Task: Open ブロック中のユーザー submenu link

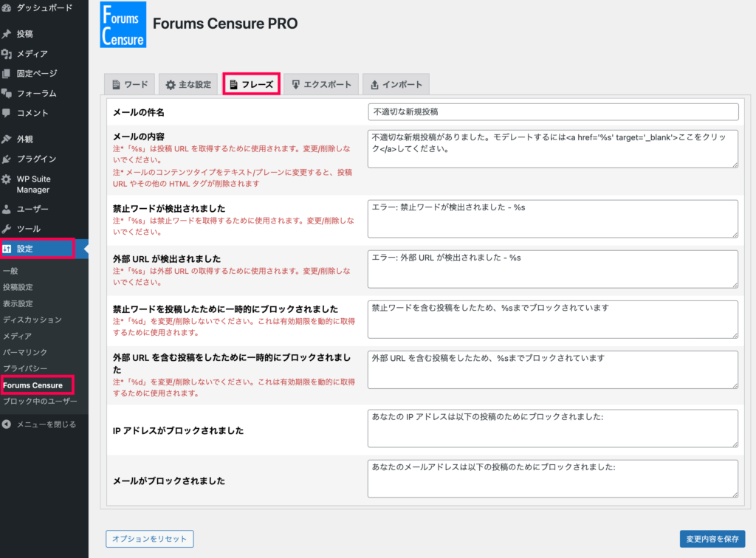Action: point(40,402)
